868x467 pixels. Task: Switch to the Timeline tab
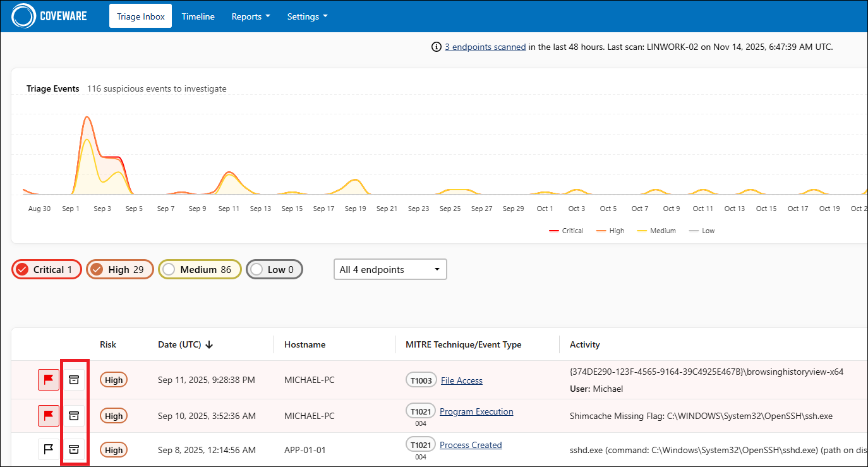(198, 16)
